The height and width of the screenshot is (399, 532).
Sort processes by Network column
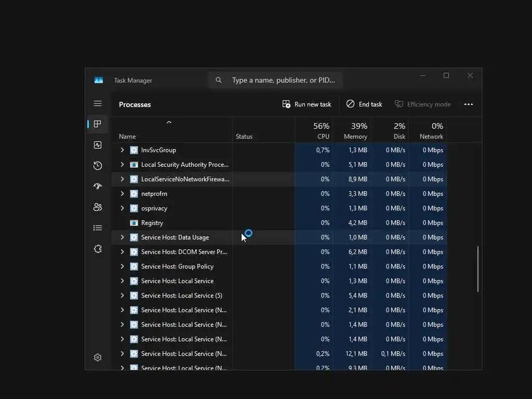428,130
